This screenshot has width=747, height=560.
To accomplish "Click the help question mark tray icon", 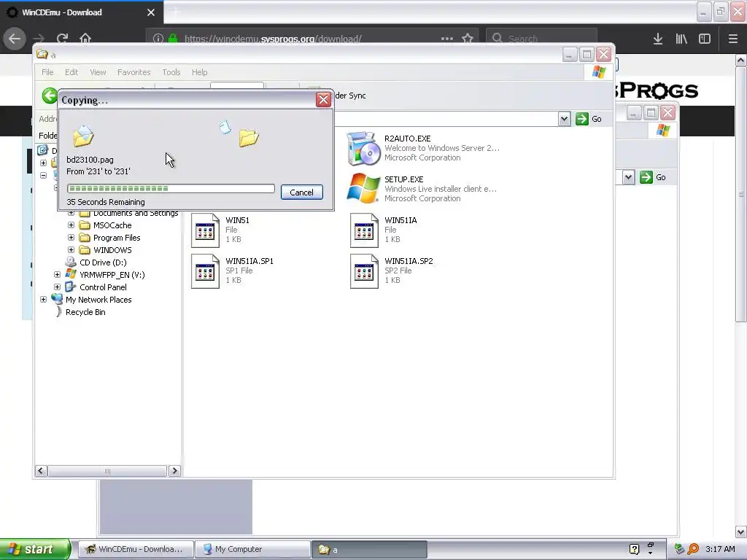I will tap(634, 549).
